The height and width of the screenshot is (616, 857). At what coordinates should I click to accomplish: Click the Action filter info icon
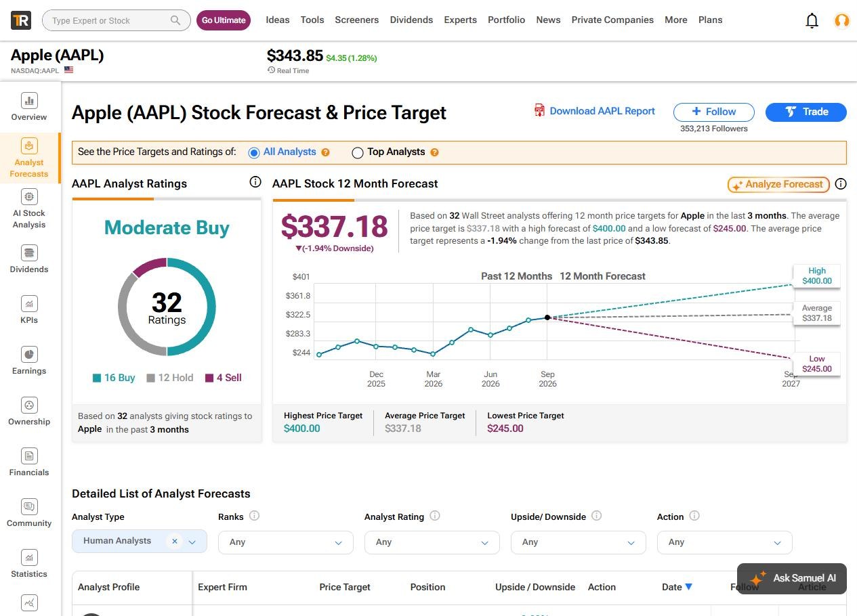click(694, 516)
